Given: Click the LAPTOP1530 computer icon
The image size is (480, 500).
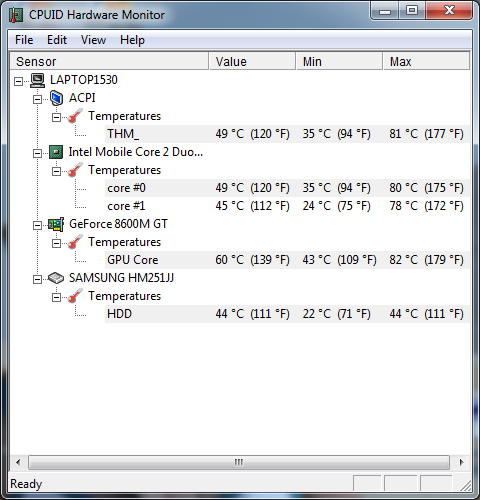Looking at the screenshot, I should [37, 80].
